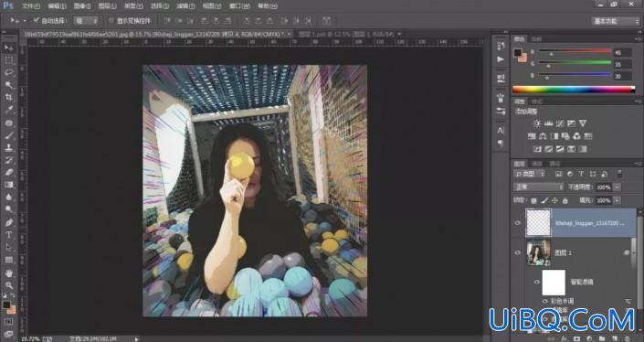Viewport: 644px width, 342px height.
Task: Select the Path Selection tool
Action: pyautogui.click(x=8, y=248)
